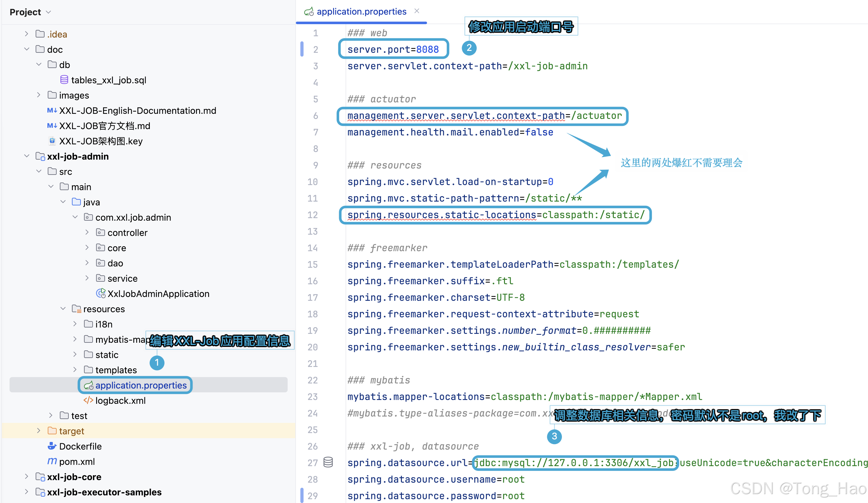Collapse the xxl-job-admin module
The width and height of the screenshot is (868, 503).
(x=26, y=156)
